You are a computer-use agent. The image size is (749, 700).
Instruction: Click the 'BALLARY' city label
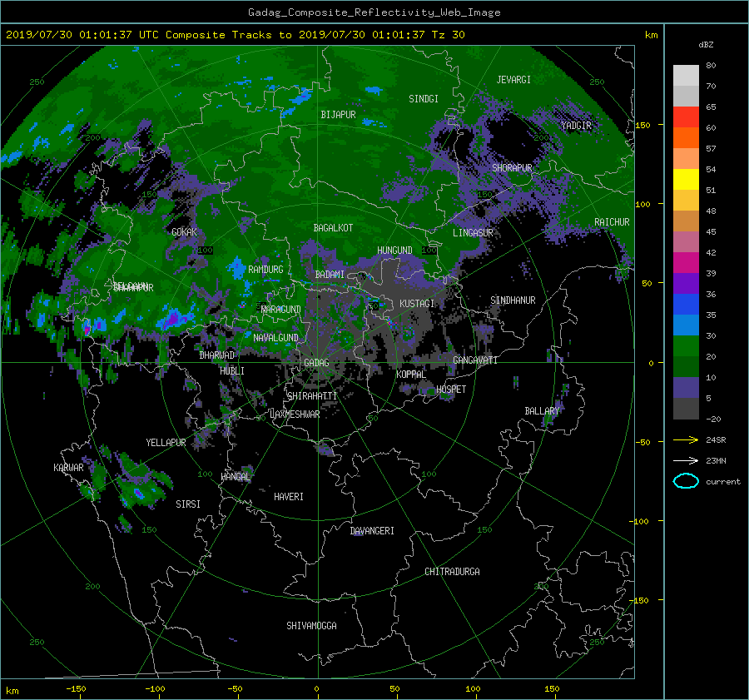[x=542, y=411]
